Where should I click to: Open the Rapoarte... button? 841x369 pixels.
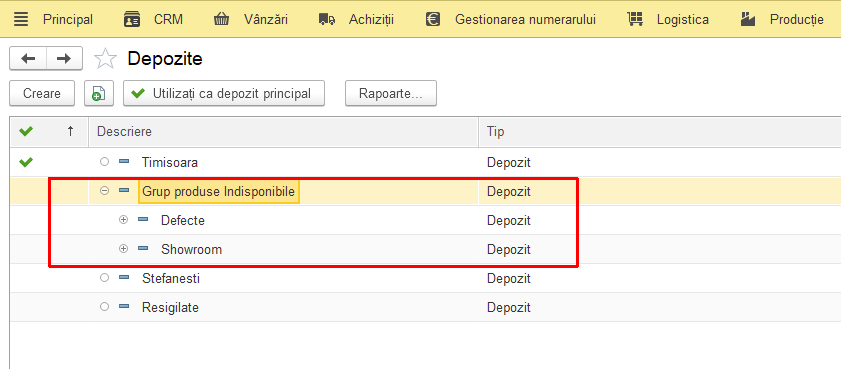tap(390, 93)
